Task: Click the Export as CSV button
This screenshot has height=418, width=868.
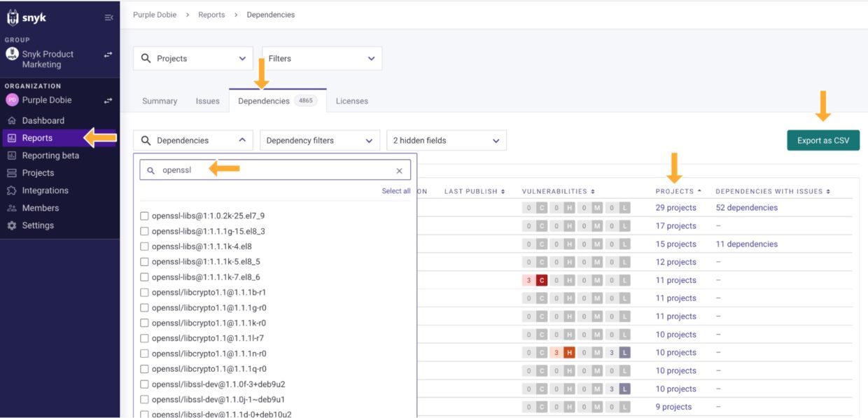Action: click(822, 141)
